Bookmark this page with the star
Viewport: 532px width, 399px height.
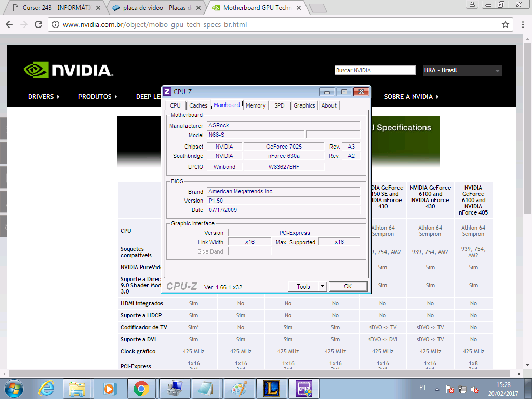(506, 24)
